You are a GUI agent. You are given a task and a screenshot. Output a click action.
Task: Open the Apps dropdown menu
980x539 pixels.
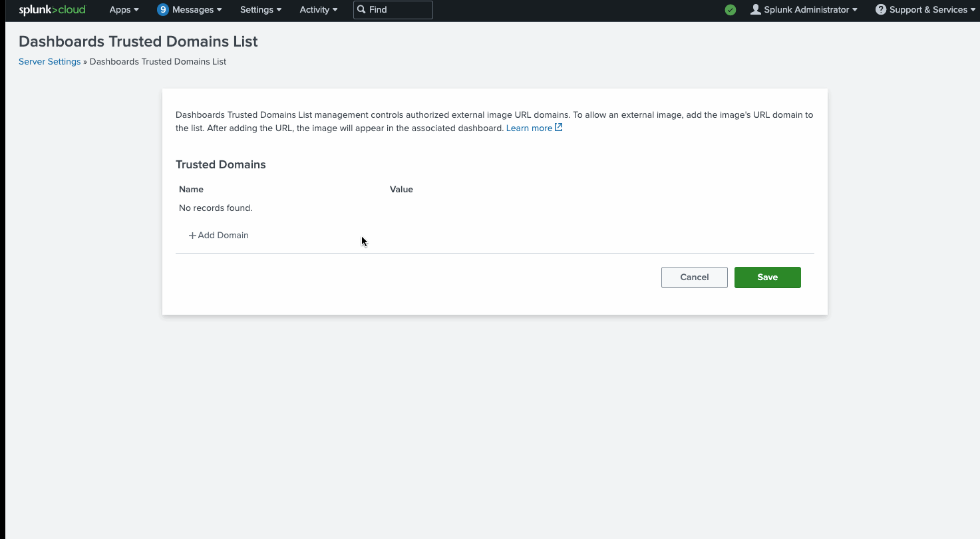coord(124,10)
